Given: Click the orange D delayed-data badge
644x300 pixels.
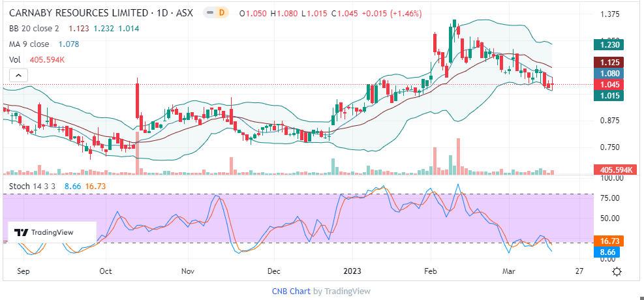Looking at the screenshot, I should [221, 13].
